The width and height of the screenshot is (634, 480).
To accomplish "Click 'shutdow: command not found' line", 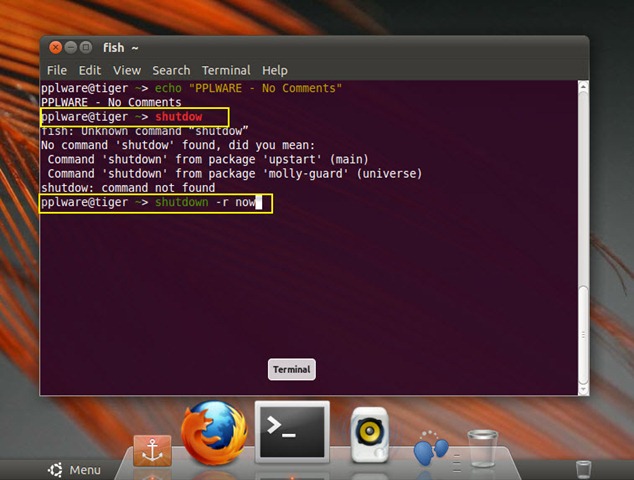I will 128,188.
